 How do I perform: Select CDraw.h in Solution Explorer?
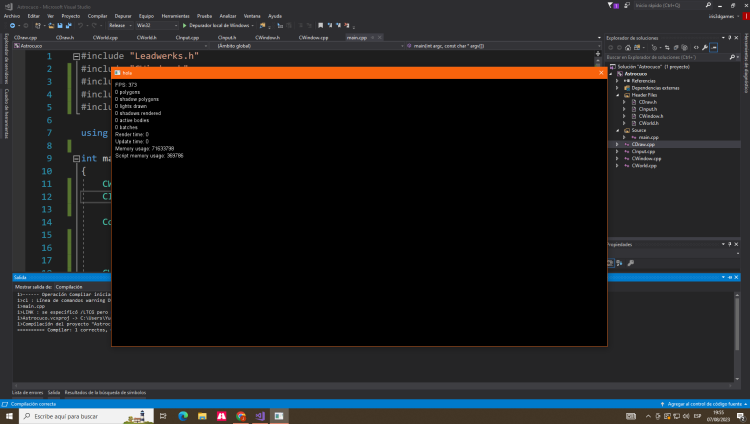point(648,102)
